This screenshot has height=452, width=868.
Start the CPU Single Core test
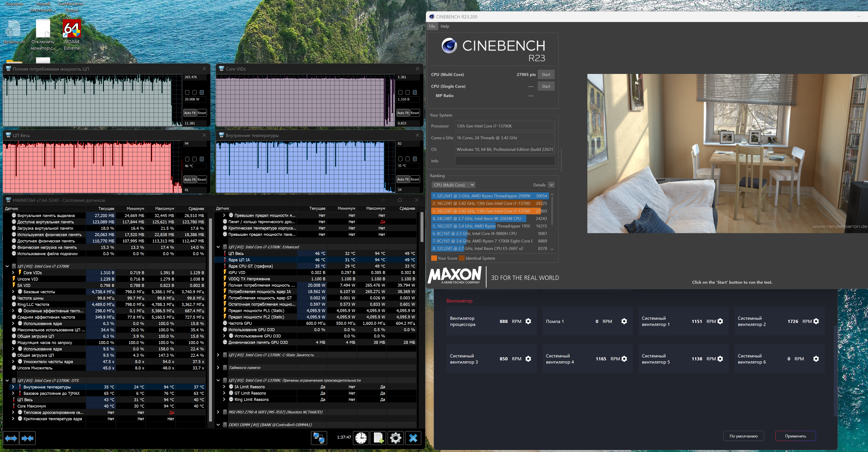546,86
